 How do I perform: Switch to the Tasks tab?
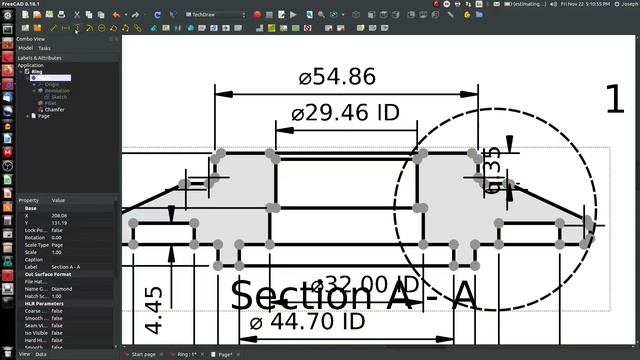44,48
